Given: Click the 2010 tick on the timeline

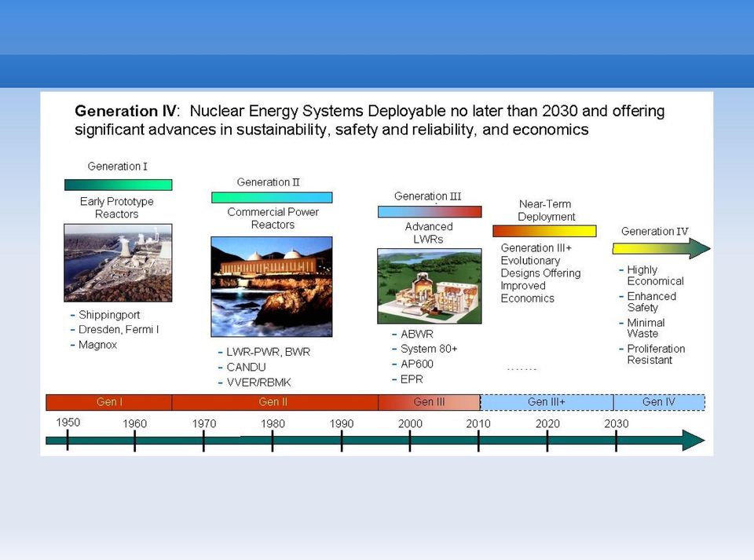Looking at the screenshot, I should point(478,441).
